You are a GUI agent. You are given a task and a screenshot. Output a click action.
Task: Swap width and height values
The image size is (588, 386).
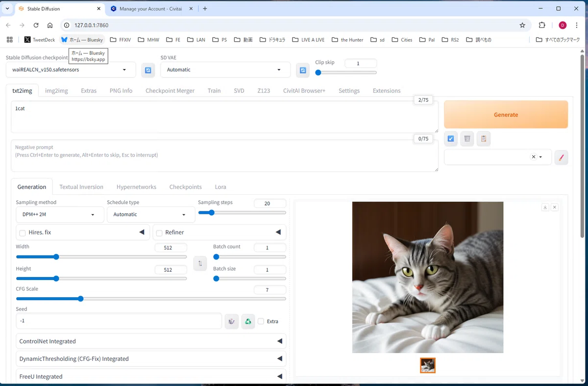click(200, 263)
